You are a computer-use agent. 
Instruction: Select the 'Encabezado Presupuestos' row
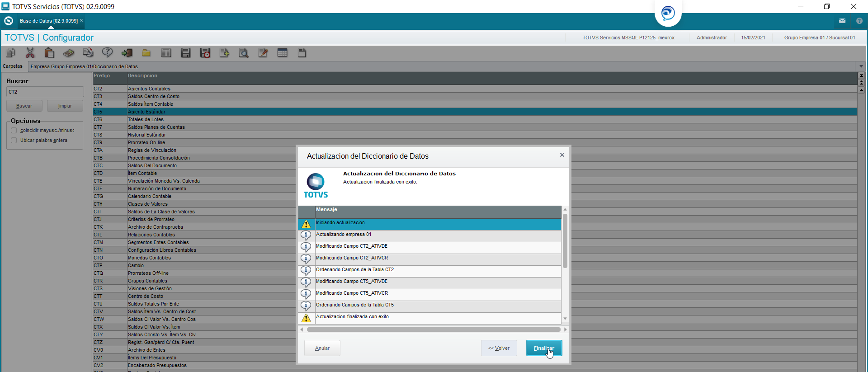[x=475, y=365]
